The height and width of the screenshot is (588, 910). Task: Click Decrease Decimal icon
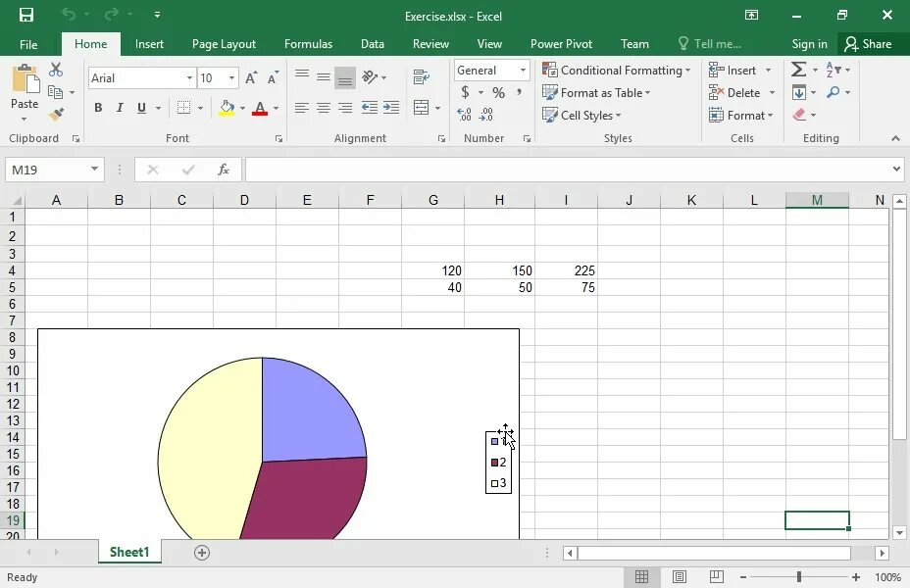pyautogui.click(x=486, y=115)
